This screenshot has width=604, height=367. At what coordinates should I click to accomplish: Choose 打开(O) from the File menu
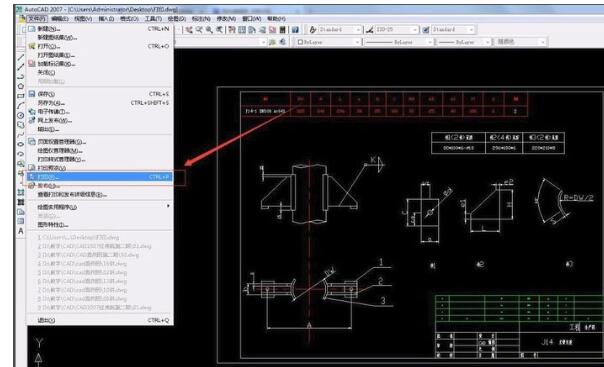99,46
